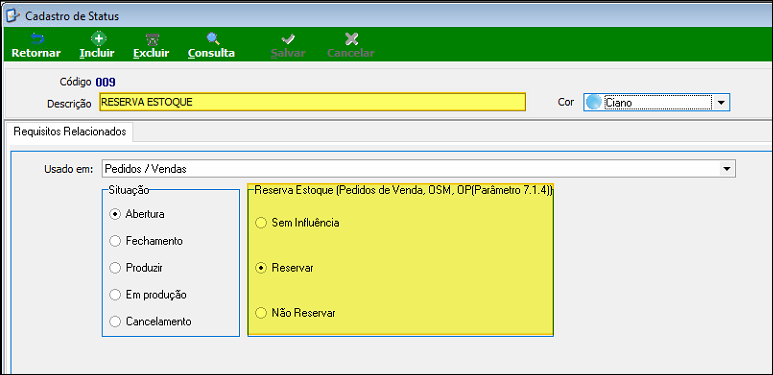Click the Excluir toolbar icon
Viewport: 773px width, 375px height.
tap(151, 39)
